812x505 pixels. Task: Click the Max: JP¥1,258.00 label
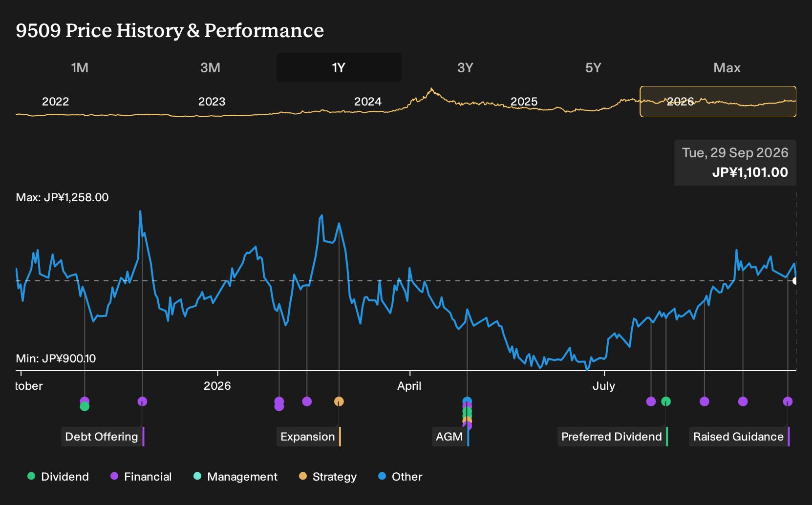63,197
